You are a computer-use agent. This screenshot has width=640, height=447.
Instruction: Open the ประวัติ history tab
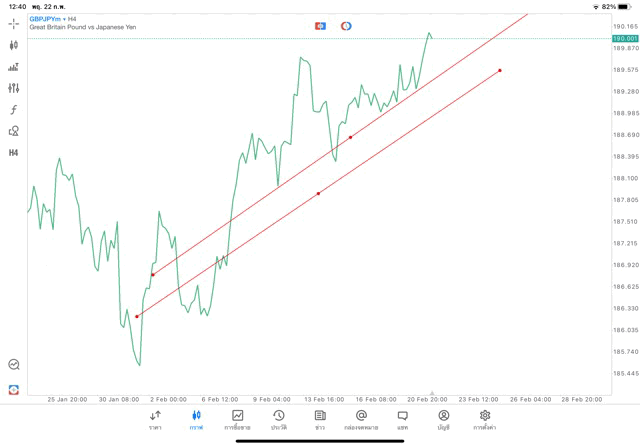point(279,419)
